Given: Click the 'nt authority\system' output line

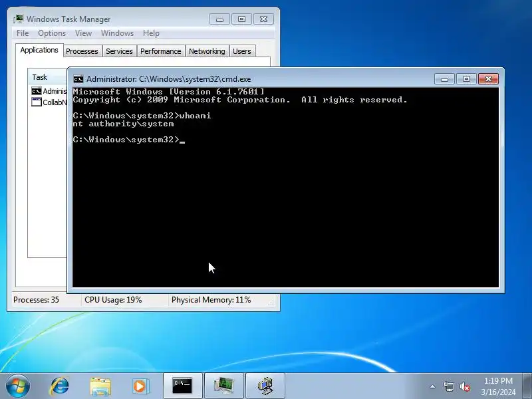Looking at the screenshot, I should tap(123, 124).
